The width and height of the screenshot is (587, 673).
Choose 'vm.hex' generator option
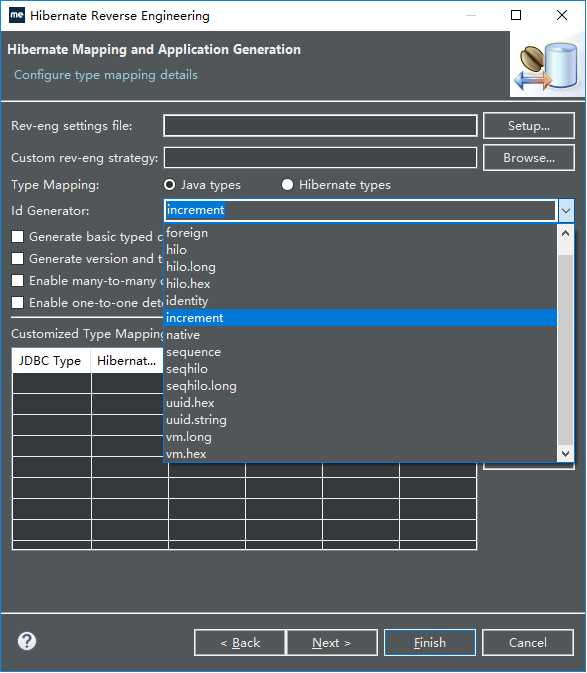(360, 454)
